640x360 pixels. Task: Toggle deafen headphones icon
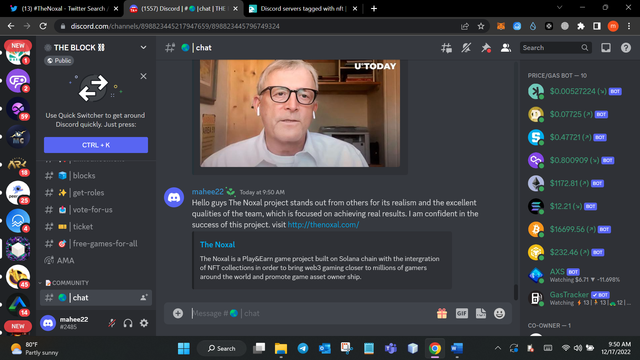tap(128, 323)
